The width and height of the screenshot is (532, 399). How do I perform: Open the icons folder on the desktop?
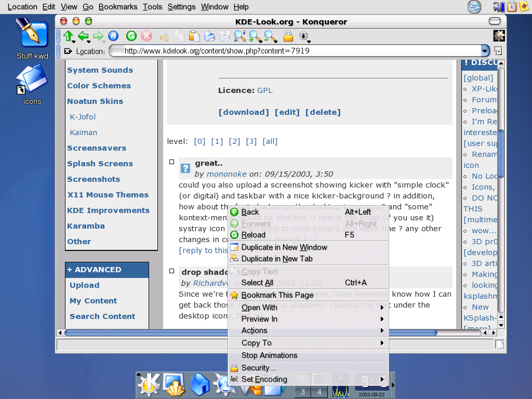(x=32, y=85)
